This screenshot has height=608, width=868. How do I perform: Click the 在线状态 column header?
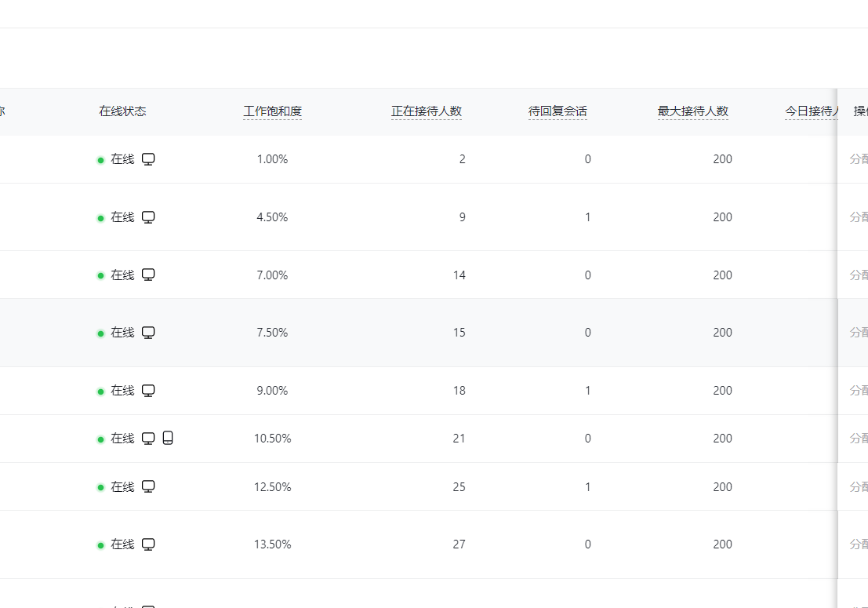point(122,111)
